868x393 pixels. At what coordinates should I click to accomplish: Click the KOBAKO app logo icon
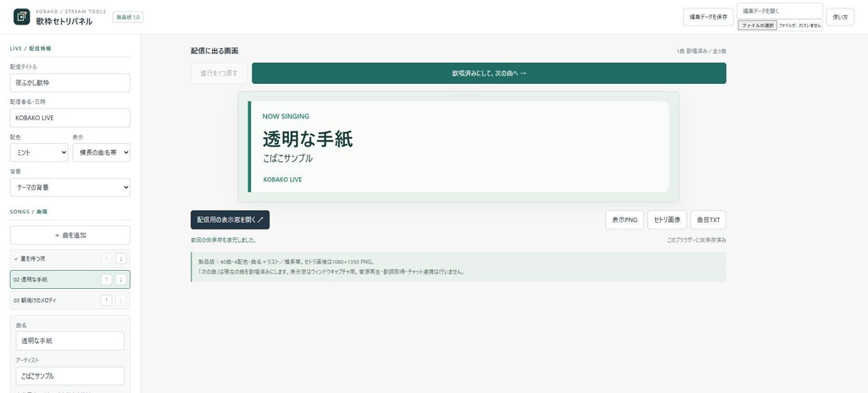21,17
